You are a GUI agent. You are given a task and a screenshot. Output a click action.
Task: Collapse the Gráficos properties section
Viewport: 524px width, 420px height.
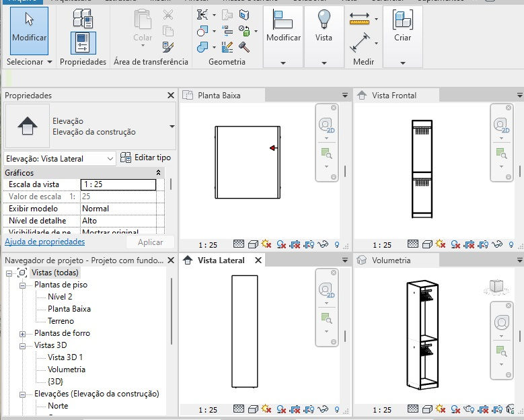pyautogui.click(x=158, y=172)
